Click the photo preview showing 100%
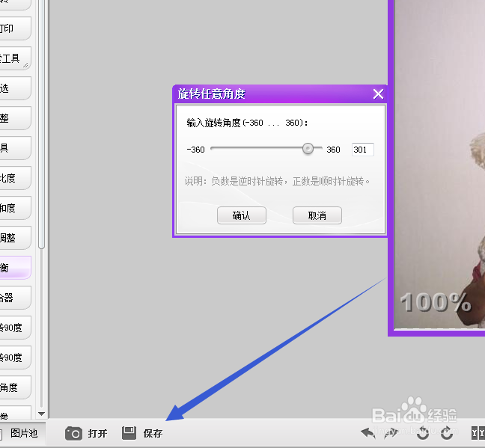The height and width of the screenshot is (448, 485). pos(439,164)
